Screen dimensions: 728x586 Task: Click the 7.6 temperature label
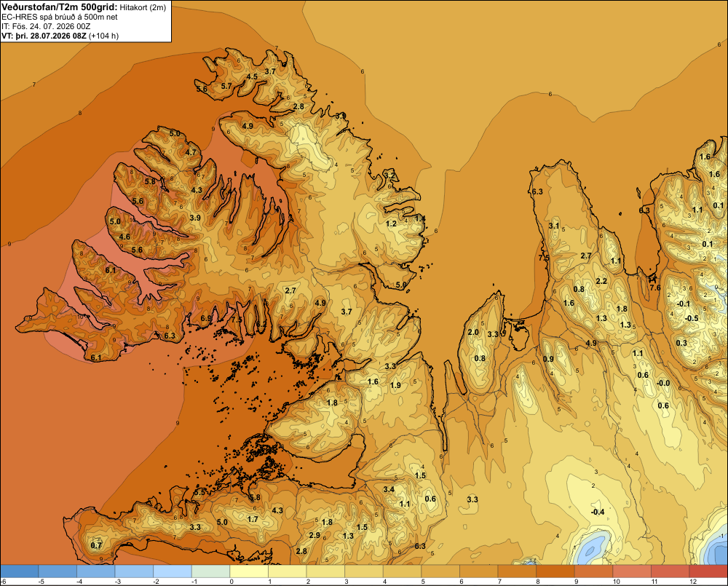(x=654, y=288)
